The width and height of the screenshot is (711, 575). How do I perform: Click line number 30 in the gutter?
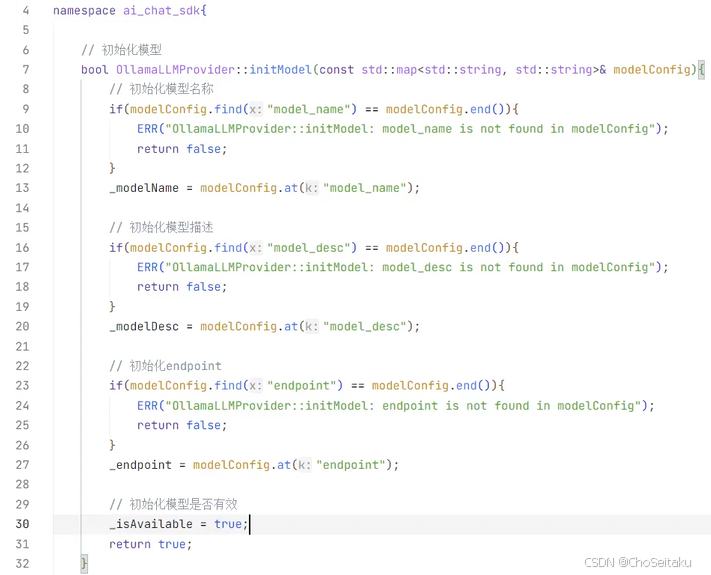pos(22,524)
